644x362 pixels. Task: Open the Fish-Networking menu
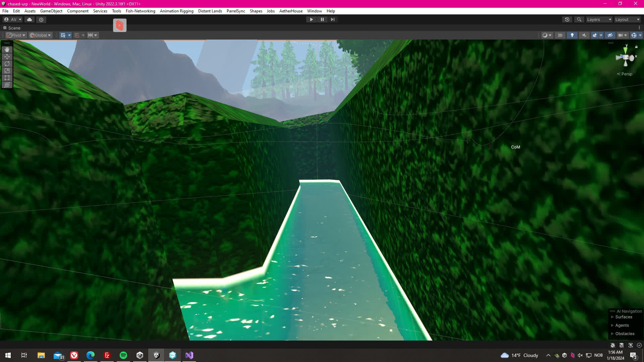coord(140,11)
